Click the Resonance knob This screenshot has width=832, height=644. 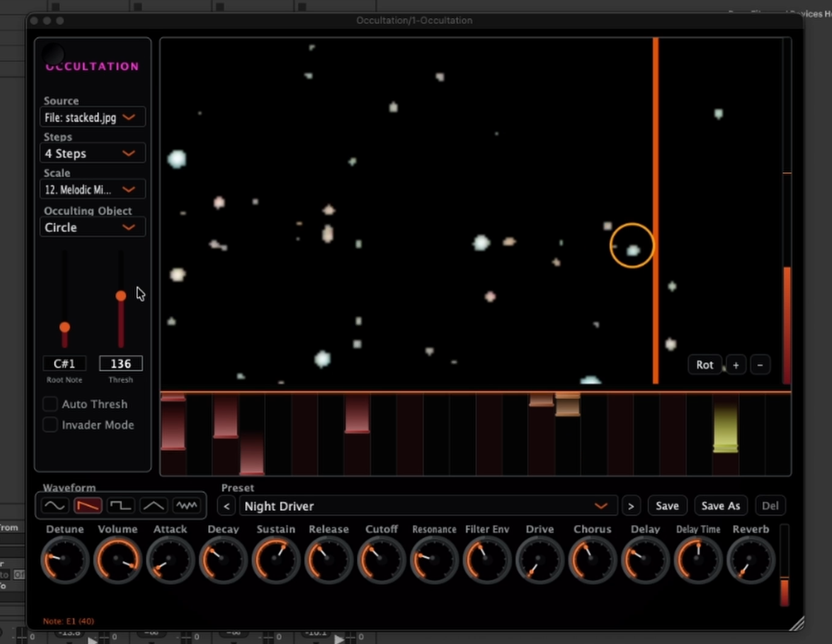pyautogui.click(x=434, y=560)
